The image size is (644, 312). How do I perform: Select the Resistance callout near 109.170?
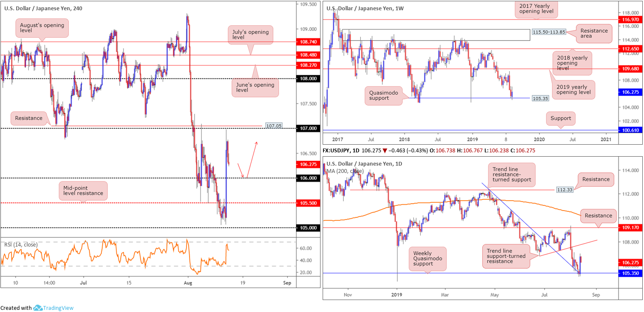(599, 215)
